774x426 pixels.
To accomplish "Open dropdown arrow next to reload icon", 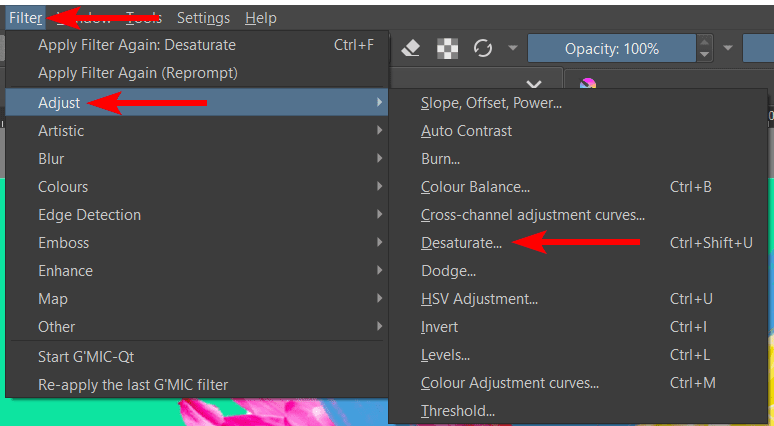I will (x=512, y=48).
